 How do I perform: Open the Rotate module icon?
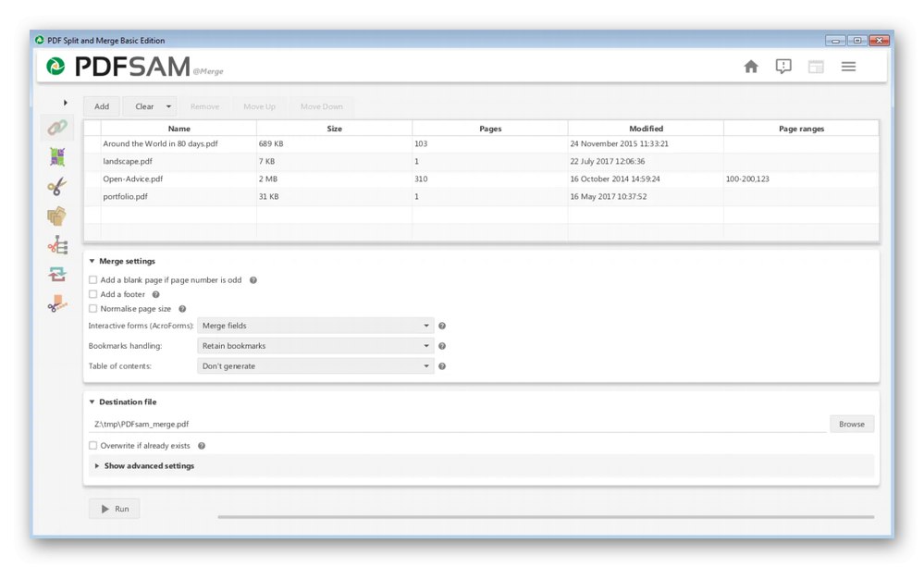[x=57, y=274]
